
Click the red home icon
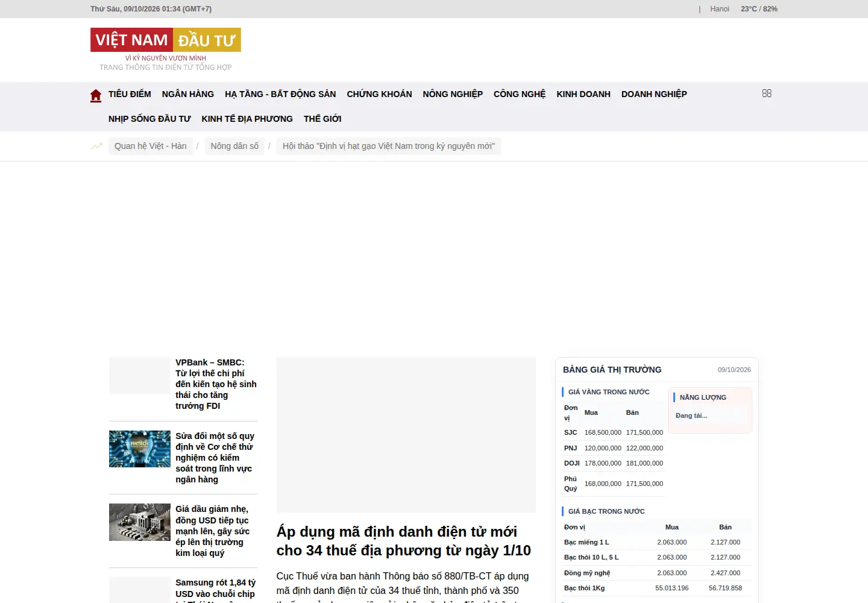pyautogui.click(x=96, y=95)
